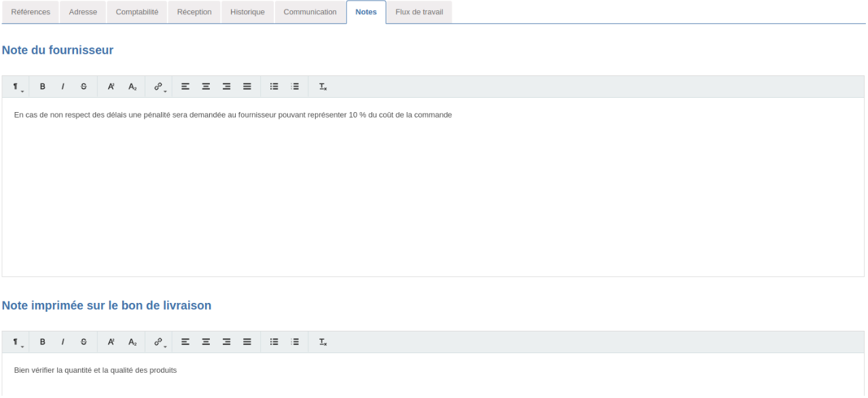This screenshot has width=868, height=398.
Task: Justify text in delivery note editor
Action: click(247, 342)
